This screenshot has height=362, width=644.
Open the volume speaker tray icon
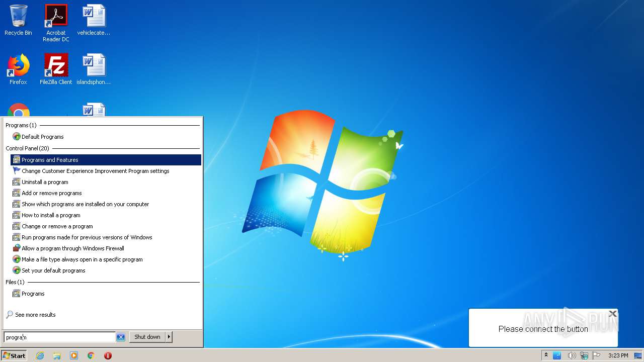[x=572, y=355]
